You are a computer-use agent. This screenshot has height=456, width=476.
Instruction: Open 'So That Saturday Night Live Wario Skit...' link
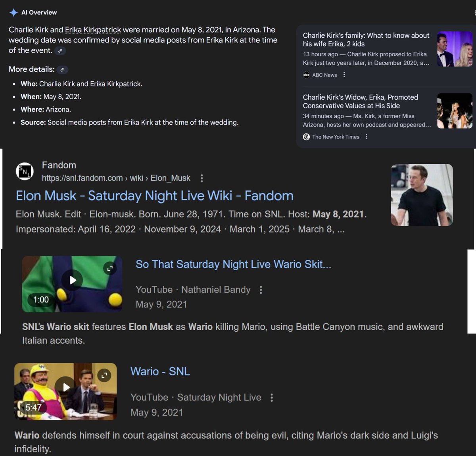click(233, 264)
